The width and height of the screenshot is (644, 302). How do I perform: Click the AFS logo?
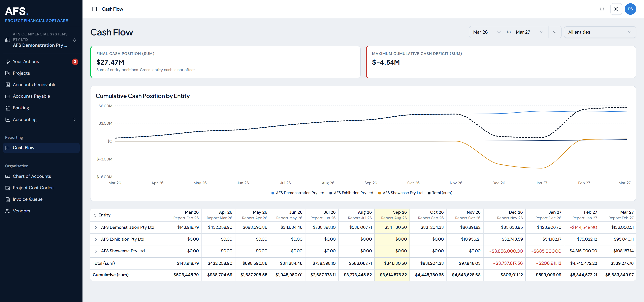(x=17, y=11)
